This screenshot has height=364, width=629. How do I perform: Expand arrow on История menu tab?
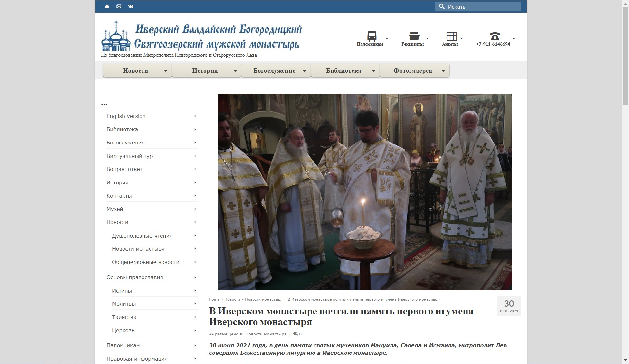[x=235, y=71]
